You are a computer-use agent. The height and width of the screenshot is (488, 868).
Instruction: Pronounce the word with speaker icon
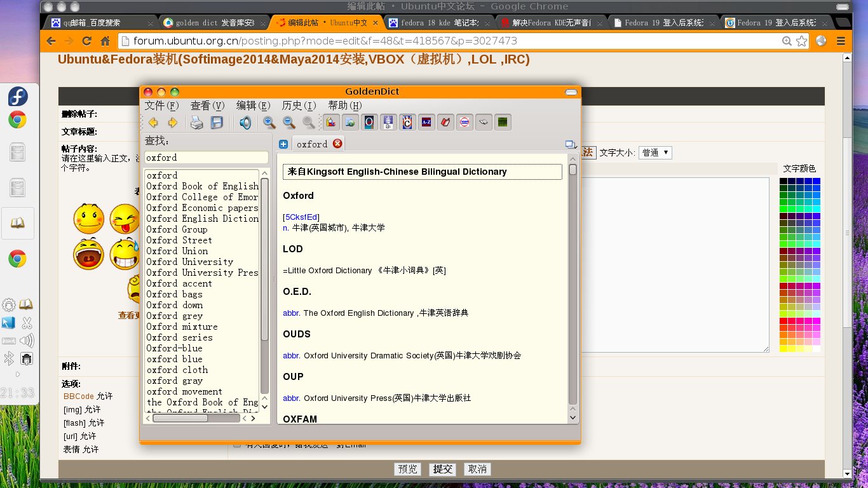pos(245,123)
